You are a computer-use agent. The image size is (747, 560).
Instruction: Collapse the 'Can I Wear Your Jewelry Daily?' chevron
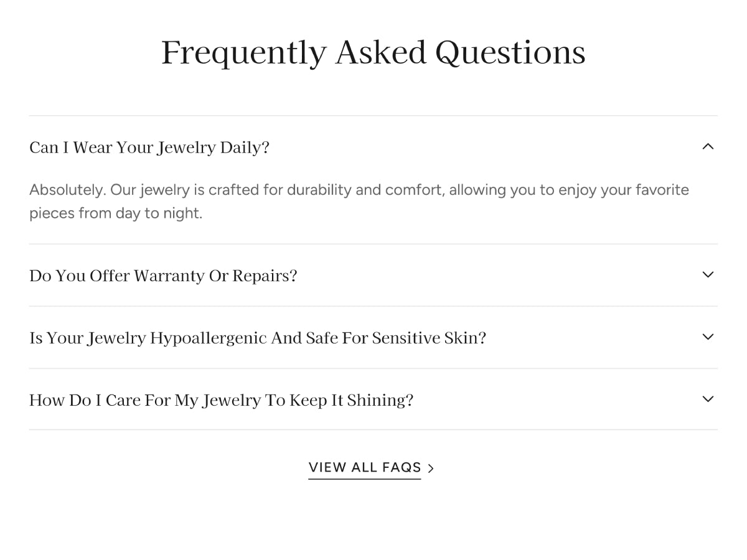pyautogui.click(x=708, y=147)
